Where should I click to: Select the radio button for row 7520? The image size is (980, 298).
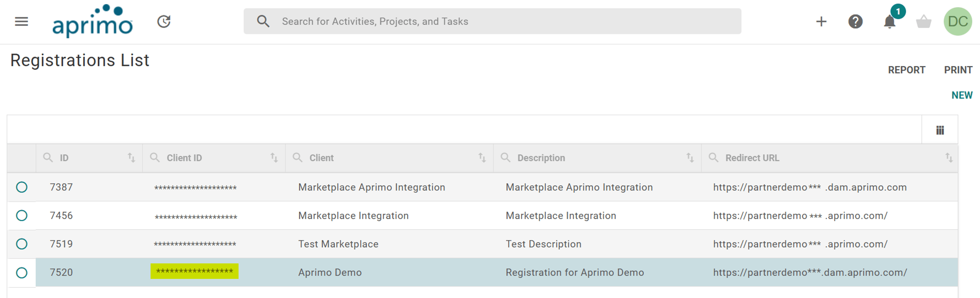pos(22,273)
